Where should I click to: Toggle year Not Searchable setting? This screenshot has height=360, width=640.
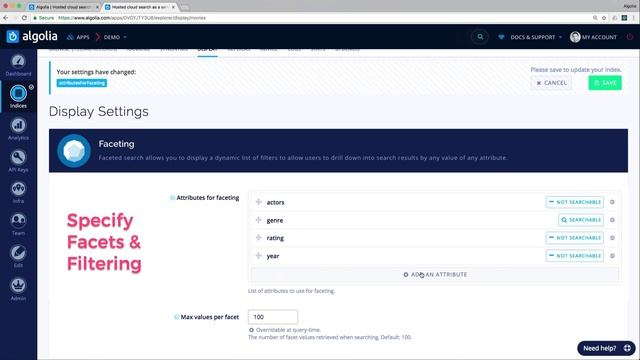pos(575,256)
